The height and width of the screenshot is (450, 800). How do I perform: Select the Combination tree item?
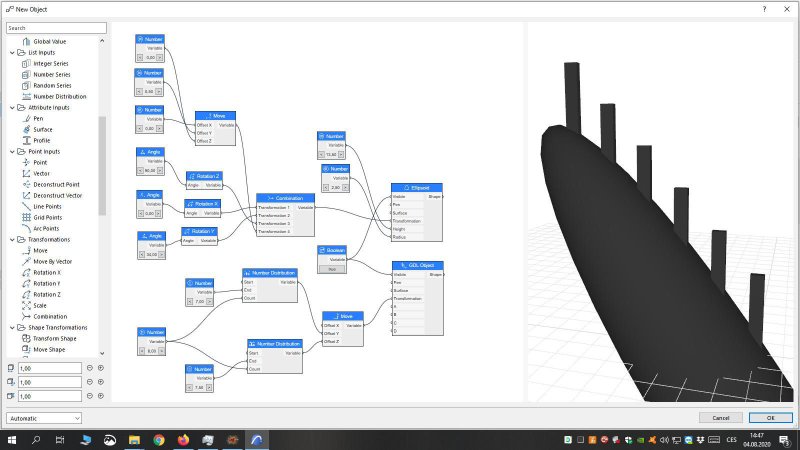coord(50,316)
